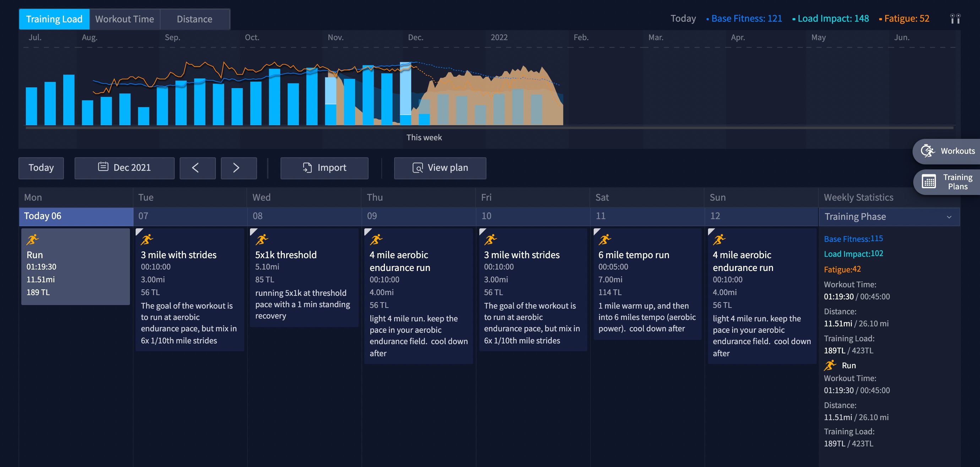Click the run icon on 6 mile tempo run

(x=605, y=239)
